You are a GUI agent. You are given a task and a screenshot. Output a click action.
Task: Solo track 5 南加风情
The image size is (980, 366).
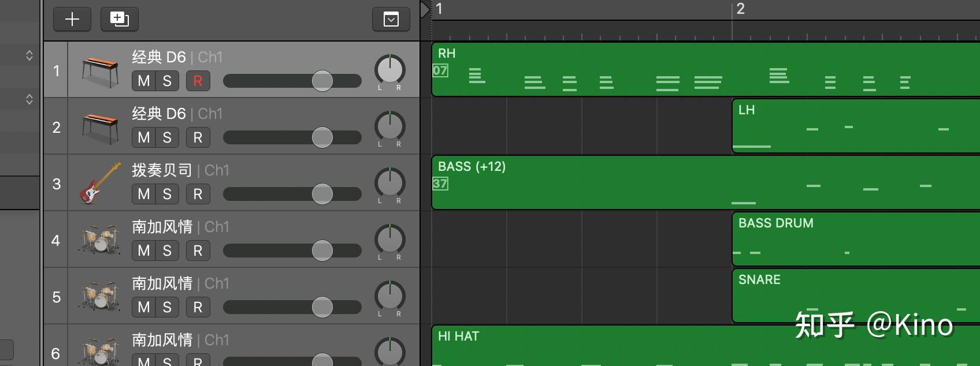click(x=167, y=307)
